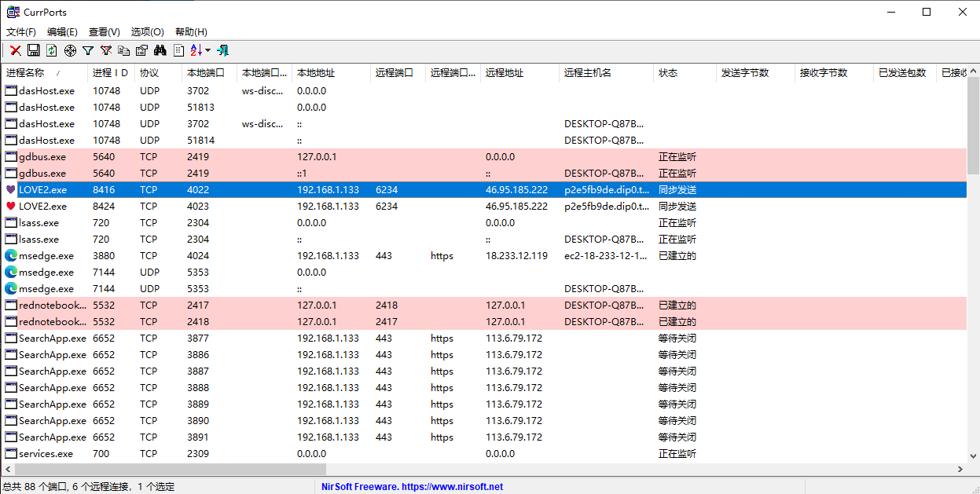Viewport: 980px width, 494px height.
Task: Open the dropdown arrow beside the sort icon
Action: [208, 50]
